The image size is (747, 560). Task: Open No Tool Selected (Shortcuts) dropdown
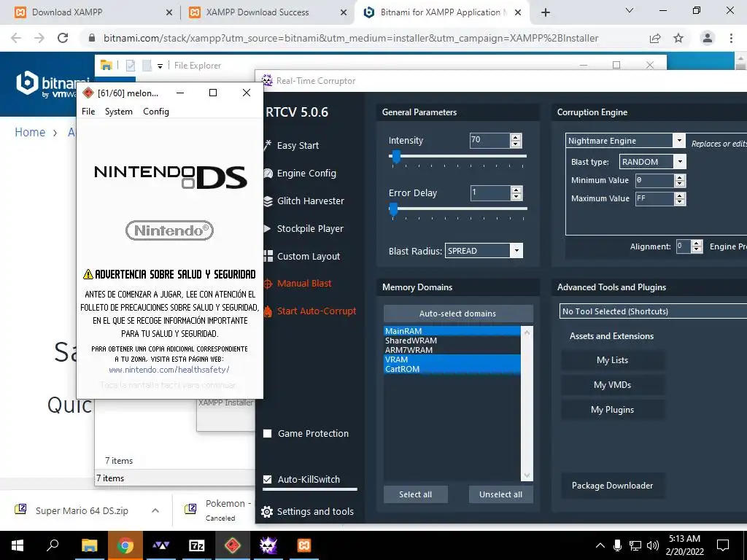[653, 311]
